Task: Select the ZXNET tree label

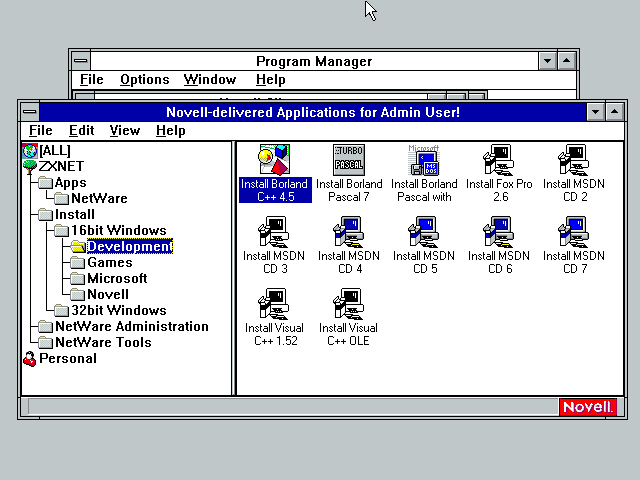Action: pos(61,167)
